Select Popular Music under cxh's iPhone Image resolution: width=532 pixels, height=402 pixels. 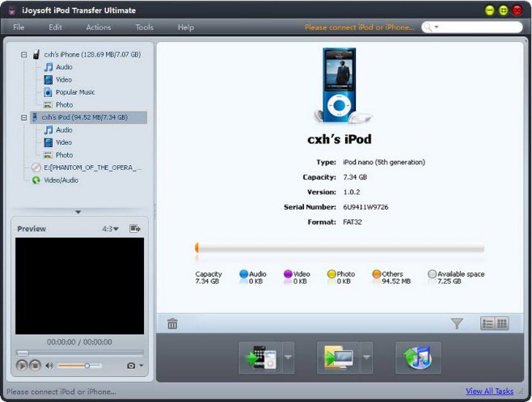point(74,92)
